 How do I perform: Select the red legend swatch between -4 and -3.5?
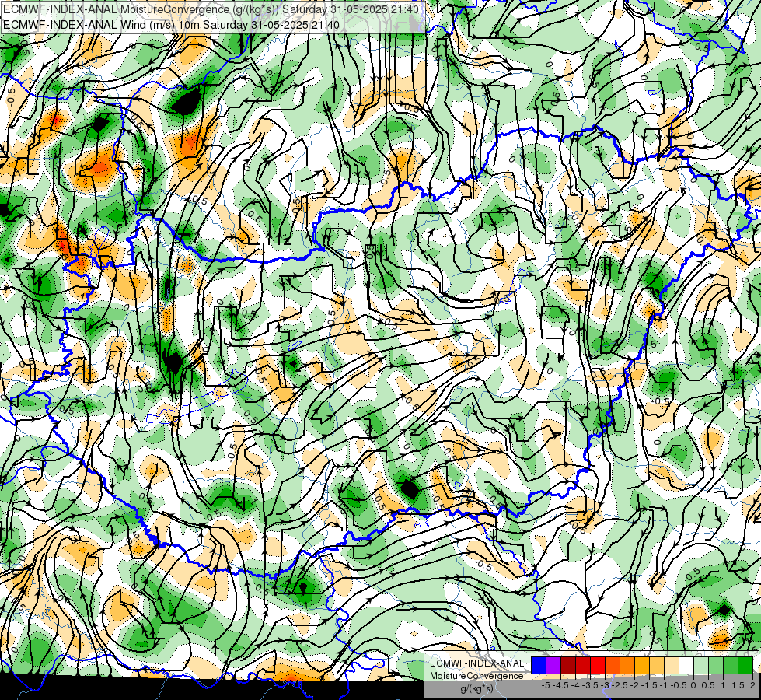(583, 665)
